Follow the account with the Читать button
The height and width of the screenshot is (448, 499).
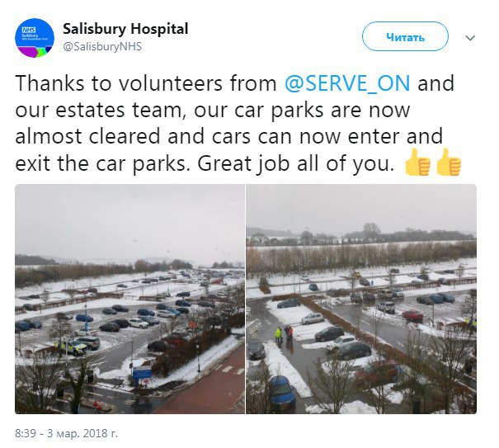[405, 37]
